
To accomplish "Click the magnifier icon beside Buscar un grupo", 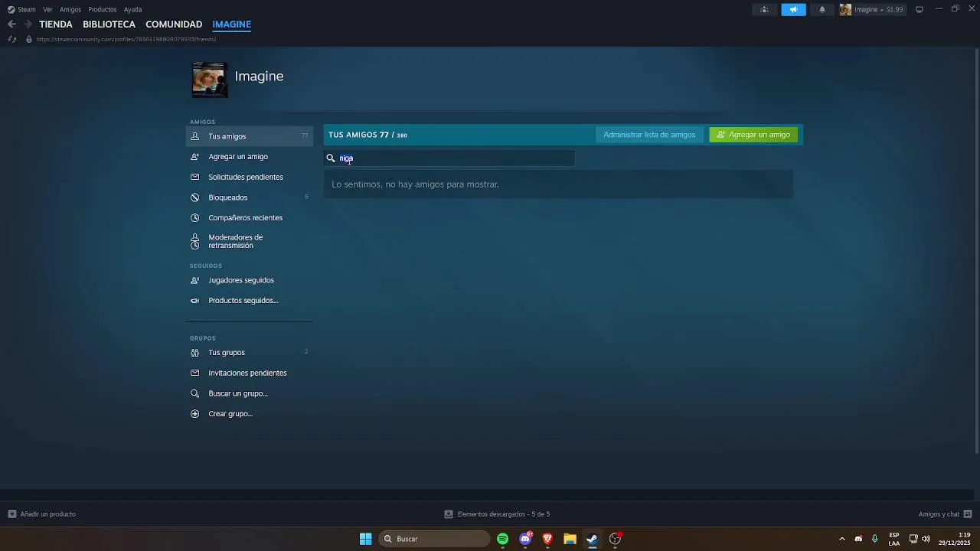I will 194,393.
